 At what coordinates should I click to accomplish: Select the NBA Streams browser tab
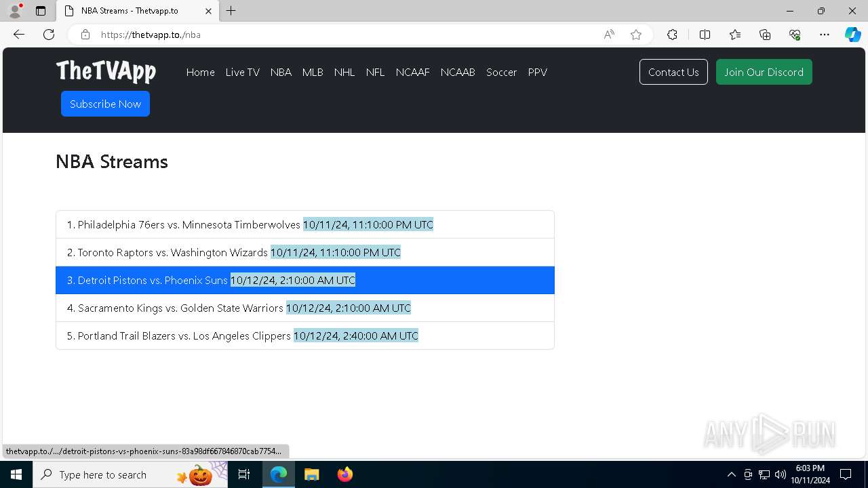pos(138,11)
